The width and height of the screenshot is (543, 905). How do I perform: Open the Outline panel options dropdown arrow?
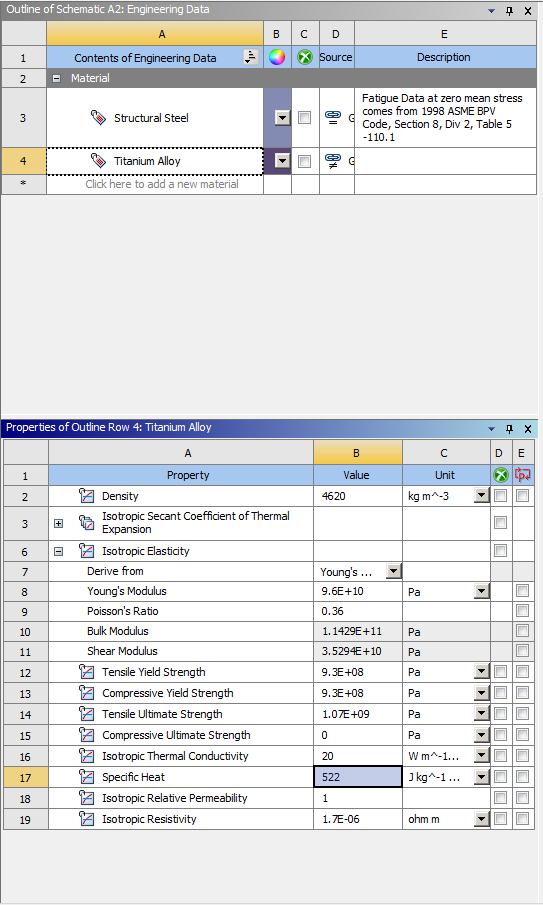coord(492,10)
